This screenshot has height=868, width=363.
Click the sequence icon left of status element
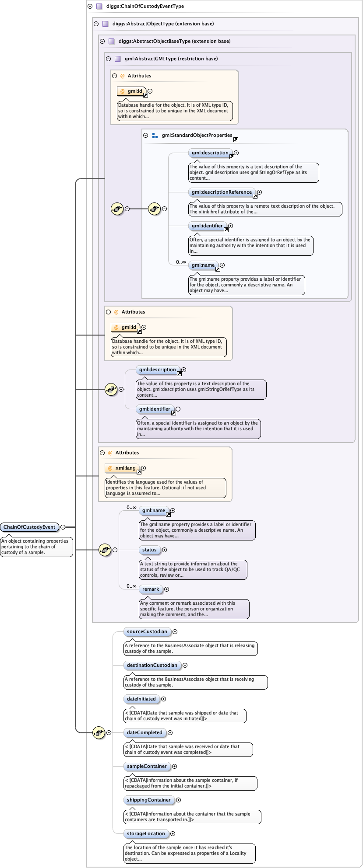105,550
